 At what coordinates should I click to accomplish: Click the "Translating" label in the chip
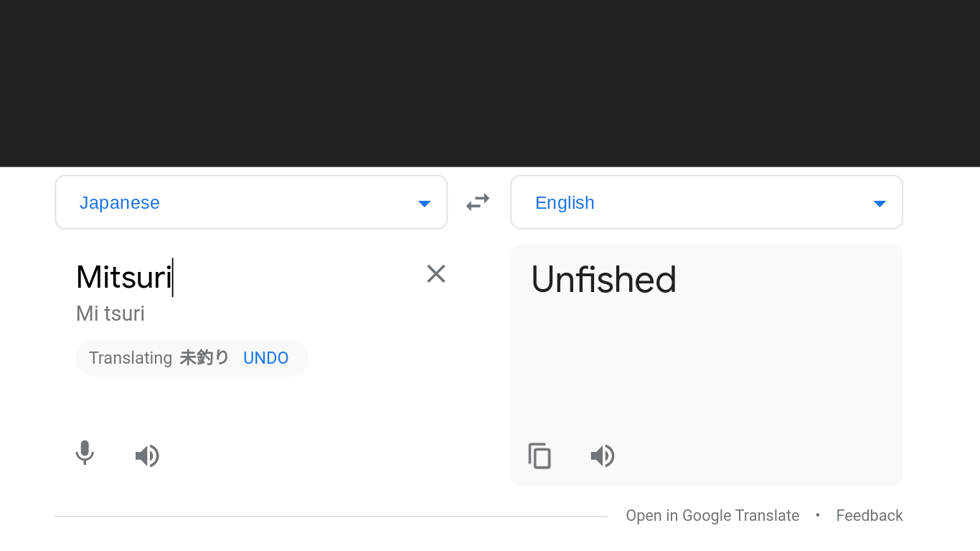click(131, 358)
